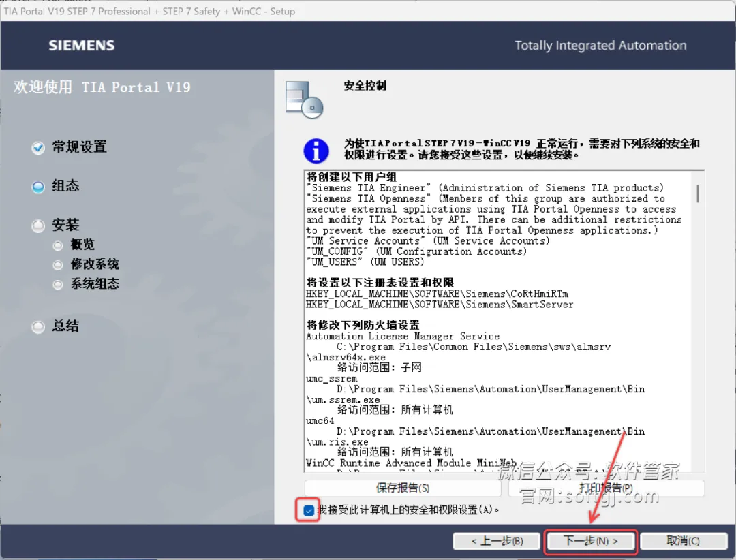This screenshot has height=560, width=736.
Task: Click the 欢迎使用 TIA Portal V19 heading
Action: (102, 87)
